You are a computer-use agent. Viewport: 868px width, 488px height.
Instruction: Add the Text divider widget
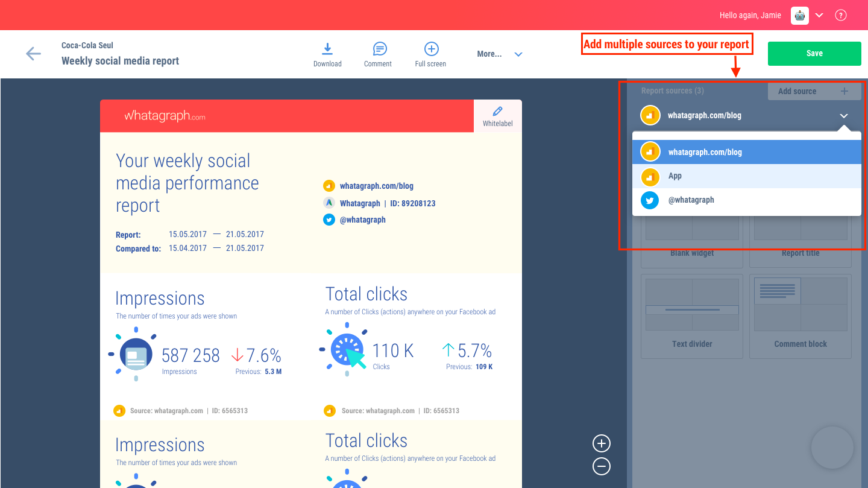692,316
